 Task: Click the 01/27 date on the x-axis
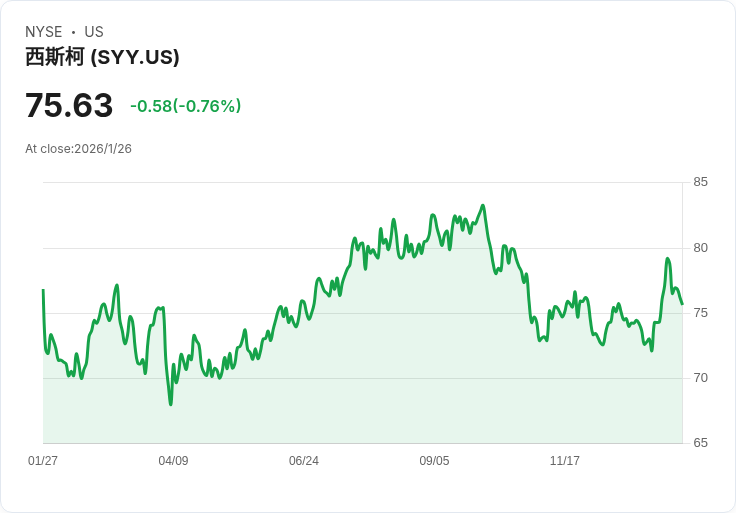click(x=43, y=461)
